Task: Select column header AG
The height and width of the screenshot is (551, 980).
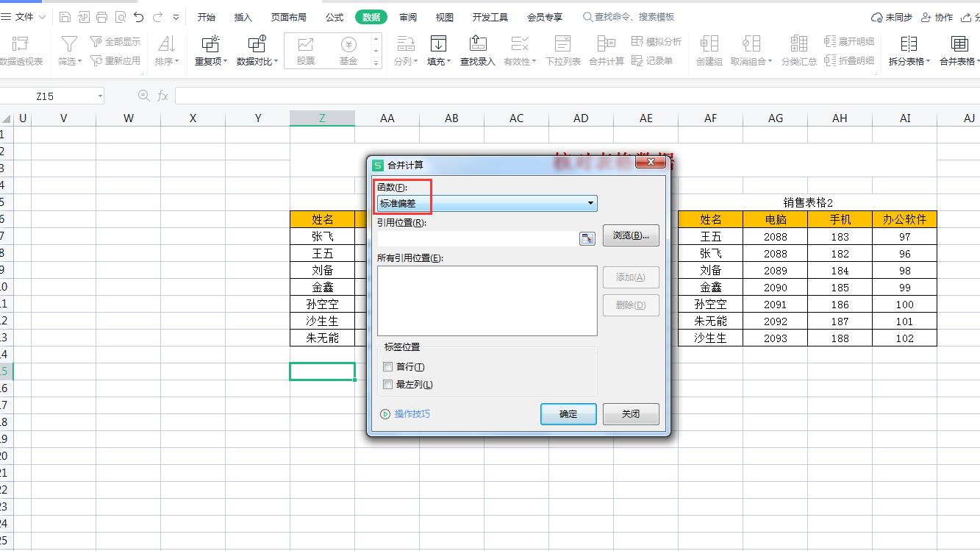Action: click(x=775, y=118)
